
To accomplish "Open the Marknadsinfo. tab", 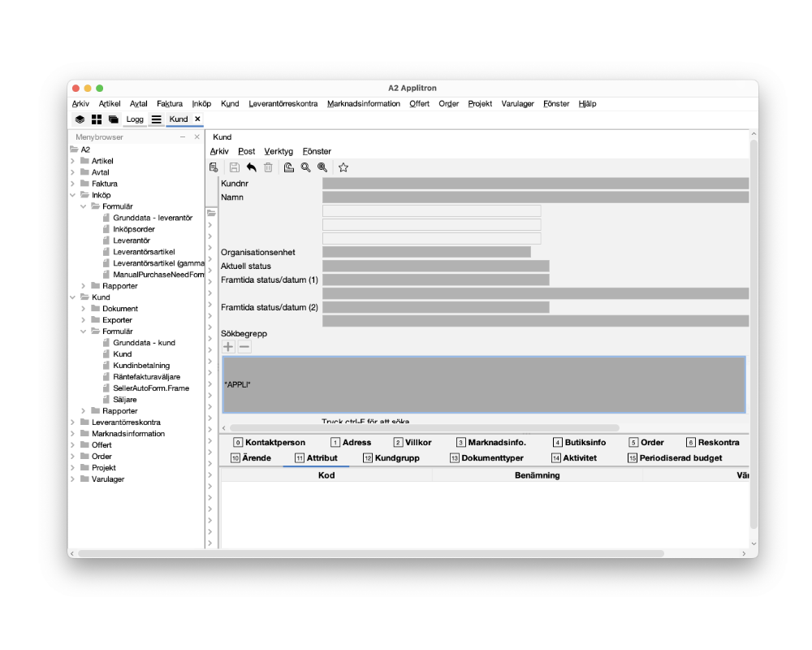I will coord(491,443).
